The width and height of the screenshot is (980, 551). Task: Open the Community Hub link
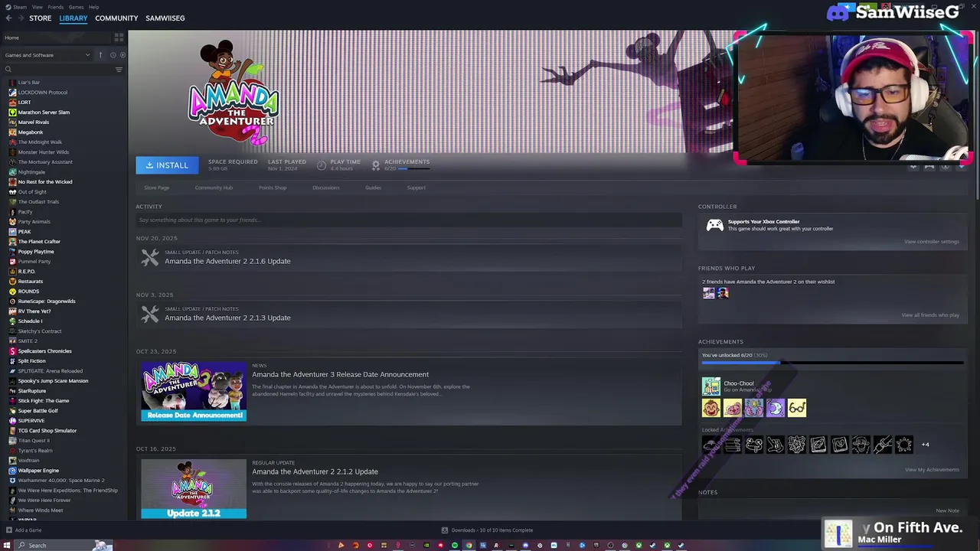click(x=214, y=187)
